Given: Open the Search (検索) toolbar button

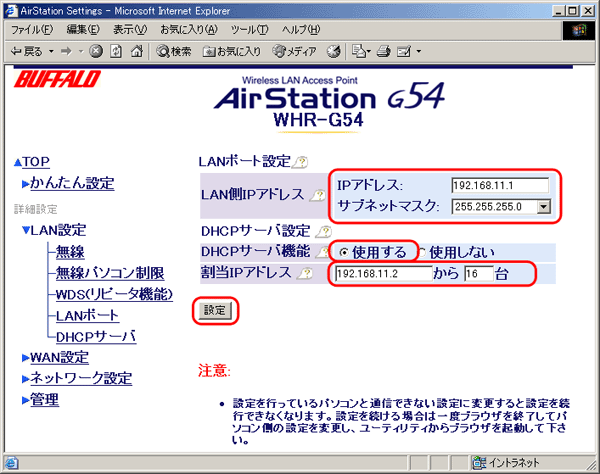Looking at the screenshot, I should (x=174, y=51).
